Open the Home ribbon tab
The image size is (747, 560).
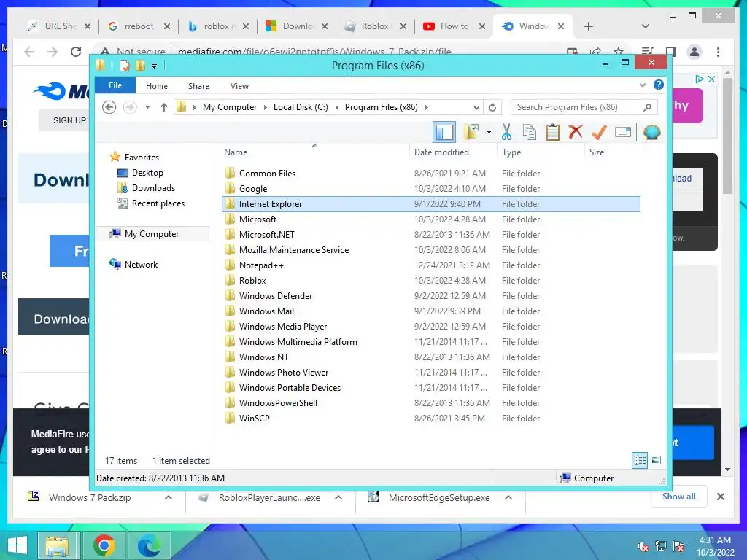(157, 86)
